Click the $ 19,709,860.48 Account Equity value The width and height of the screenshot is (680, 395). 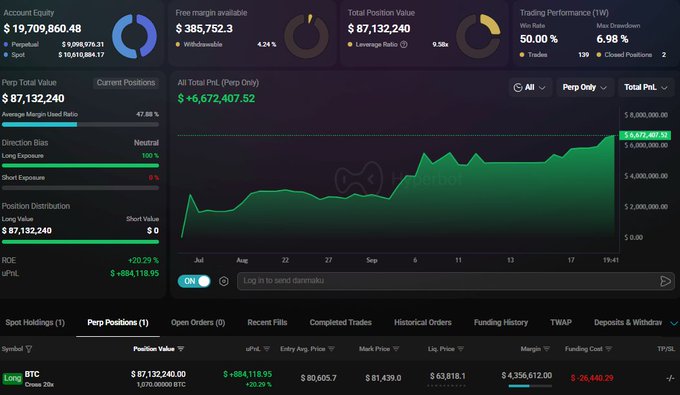(x=42, y=29)
